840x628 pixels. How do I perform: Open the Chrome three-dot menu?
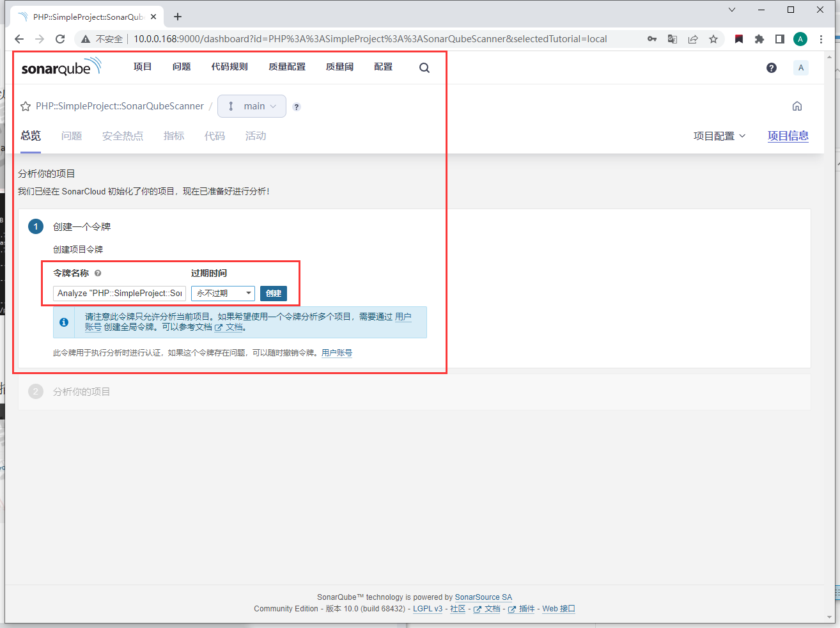click(821, 39)
